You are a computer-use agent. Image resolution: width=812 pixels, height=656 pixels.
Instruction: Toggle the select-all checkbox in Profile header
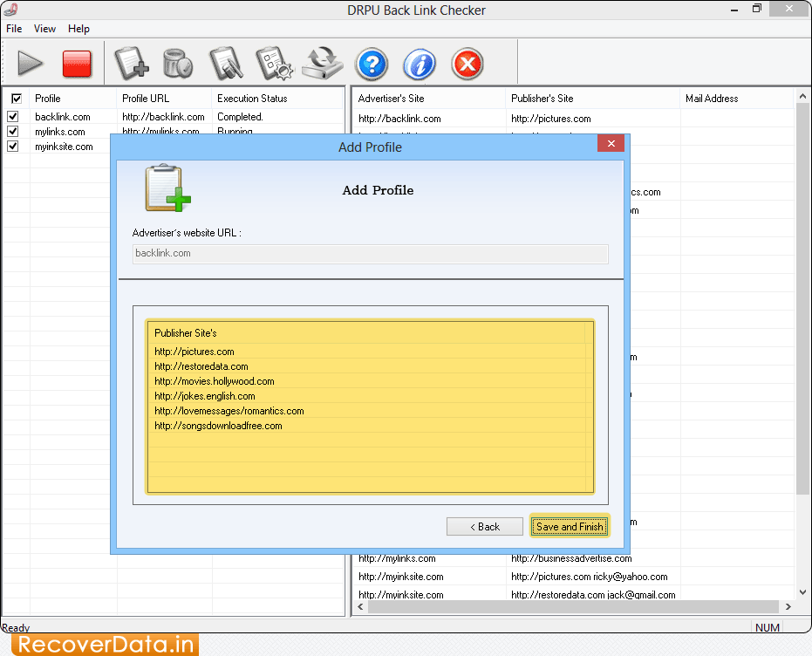(x=16, y=99)
